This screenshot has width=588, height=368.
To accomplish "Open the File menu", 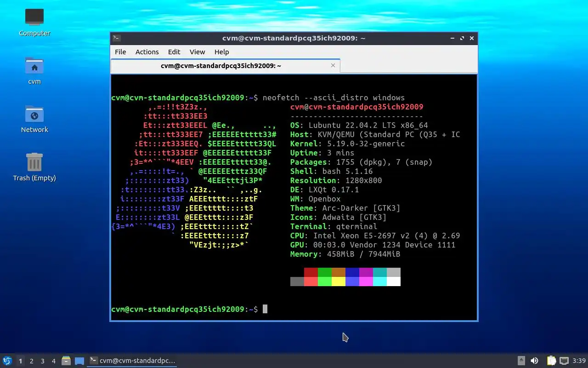I will point(120,52).
